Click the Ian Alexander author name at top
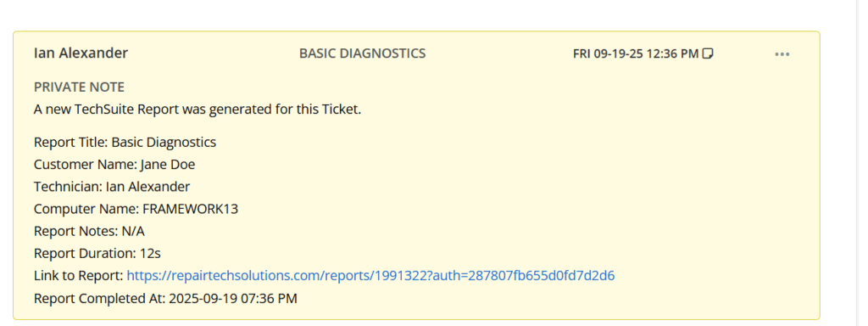Screen dimensions: 868x326 pos(81,53)
